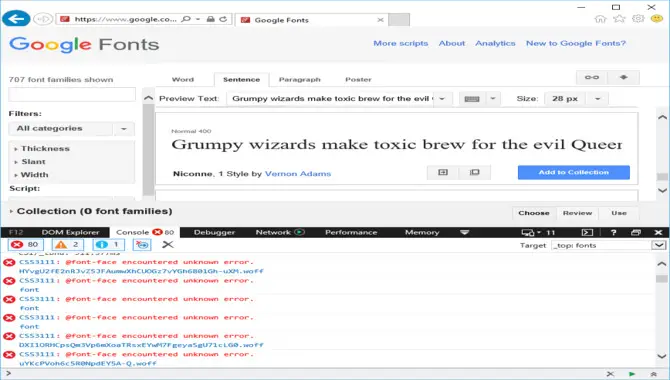
Task: Open About link in header
Action: point(452,43)
